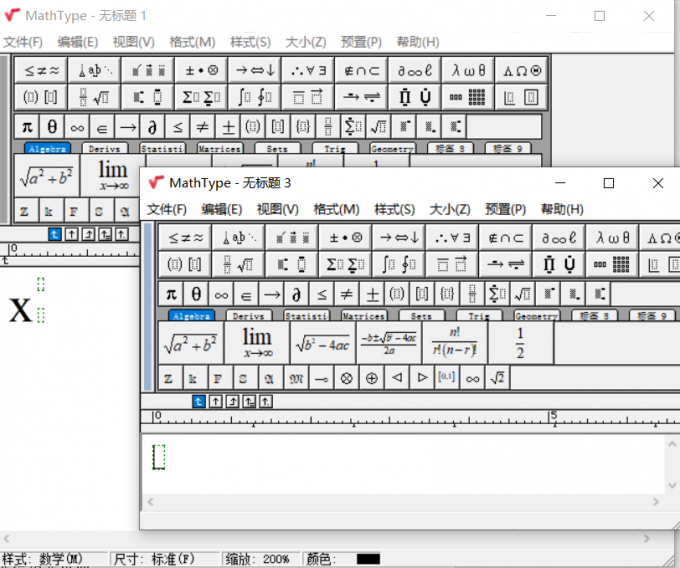Select first tab-stop alignment button in back window

(x=54, y=235)
